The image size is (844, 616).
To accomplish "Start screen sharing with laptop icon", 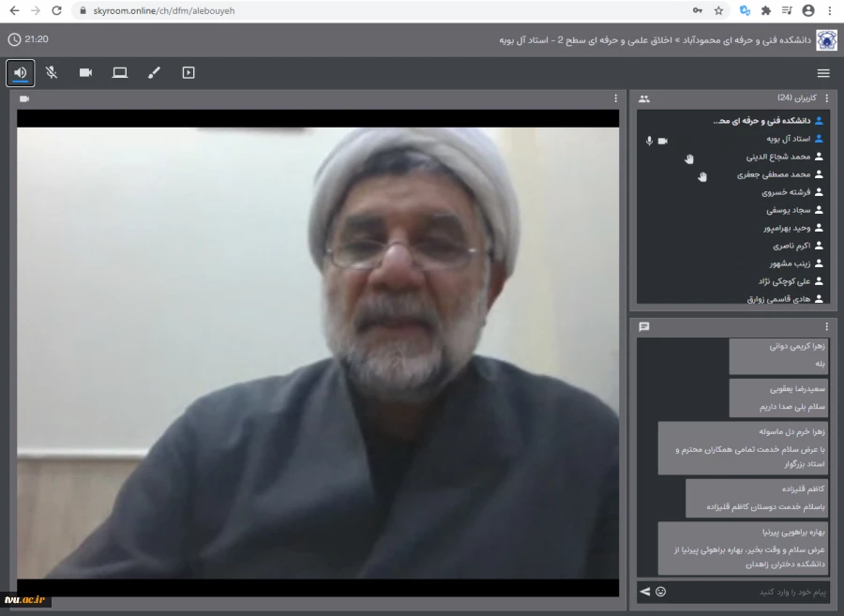I will coord(120,72).
